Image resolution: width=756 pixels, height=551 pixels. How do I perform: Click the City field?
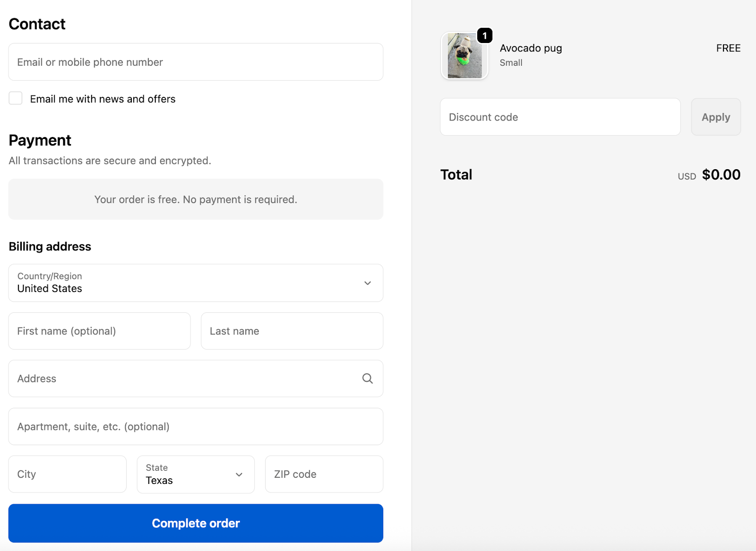point(67,474)
